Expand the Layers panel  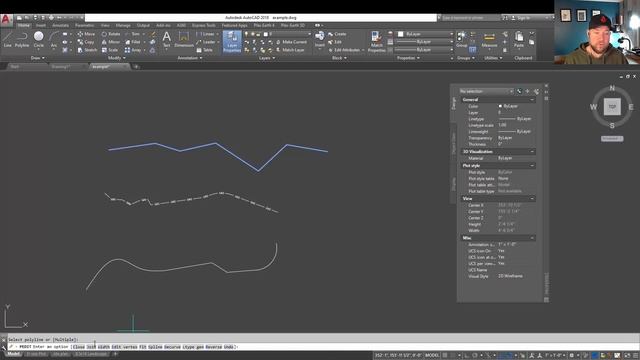coord(267,58)
